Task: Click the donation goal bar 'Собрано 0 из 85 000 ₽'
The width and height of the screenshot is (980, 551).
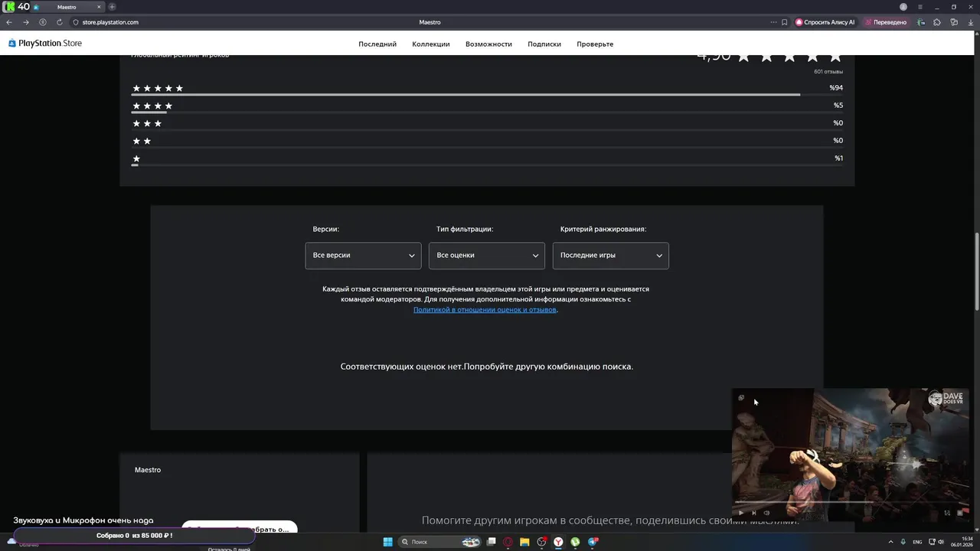Action: 134,536
